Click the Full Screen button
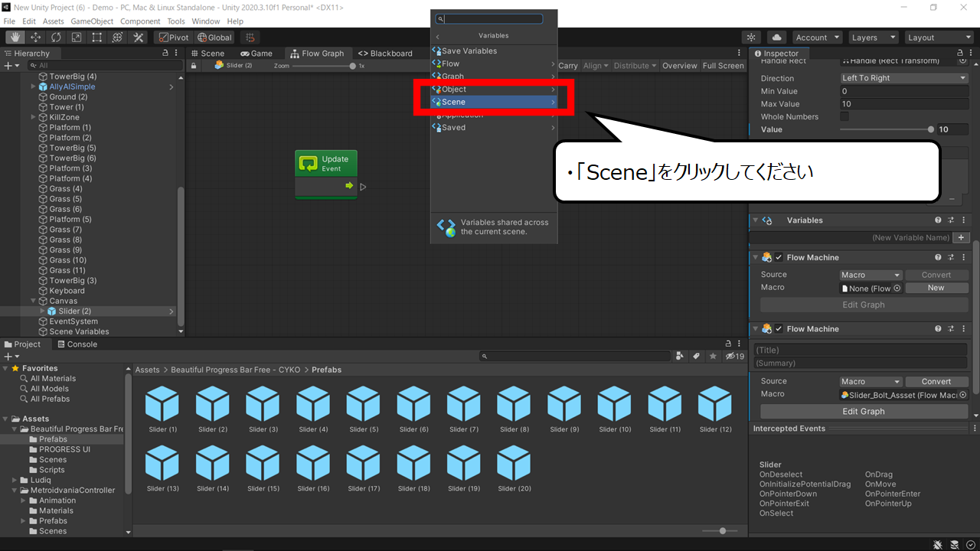This screenshot has width=980, height=551. click(723, 66)
